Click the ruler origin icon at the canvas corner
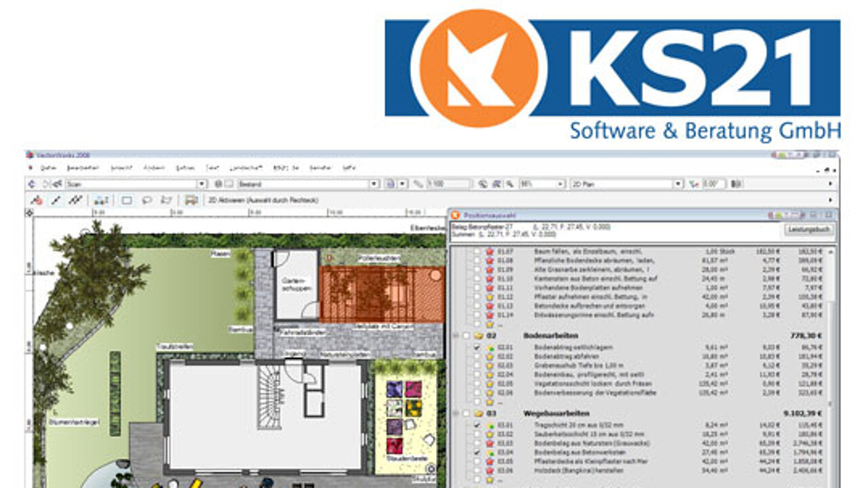The height and width of the screenshot is (488, 868). pos(29,213)
